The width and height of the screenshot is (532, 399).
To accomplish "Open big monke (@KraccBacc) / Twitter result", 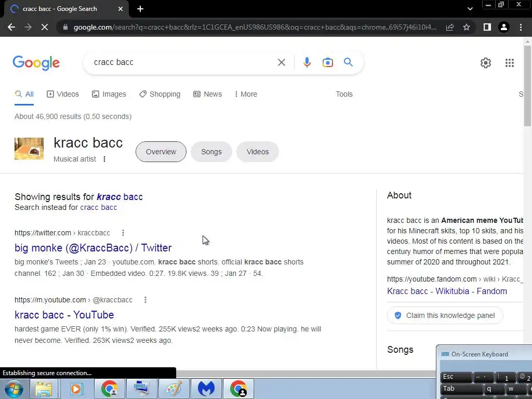I will coord(93,248).
